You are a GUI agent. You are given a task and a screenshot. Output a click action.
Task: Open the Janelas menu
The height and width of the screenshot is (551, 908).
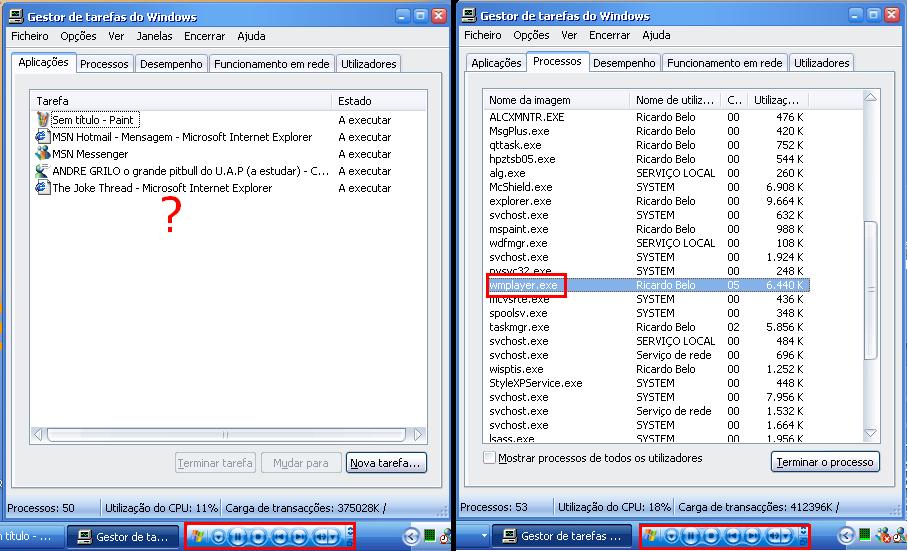(154, 36)
